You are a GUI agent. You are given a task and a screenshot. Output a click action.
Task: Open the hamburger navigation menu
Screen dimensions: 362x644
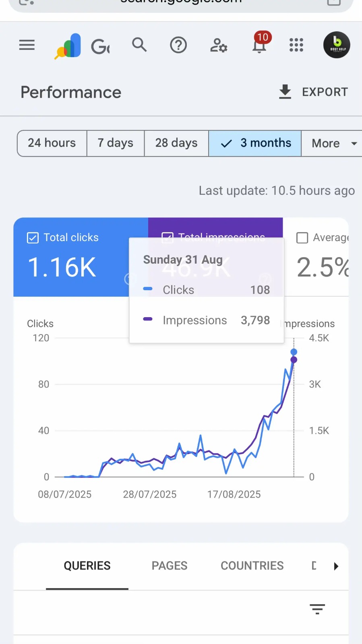point(27,45)
